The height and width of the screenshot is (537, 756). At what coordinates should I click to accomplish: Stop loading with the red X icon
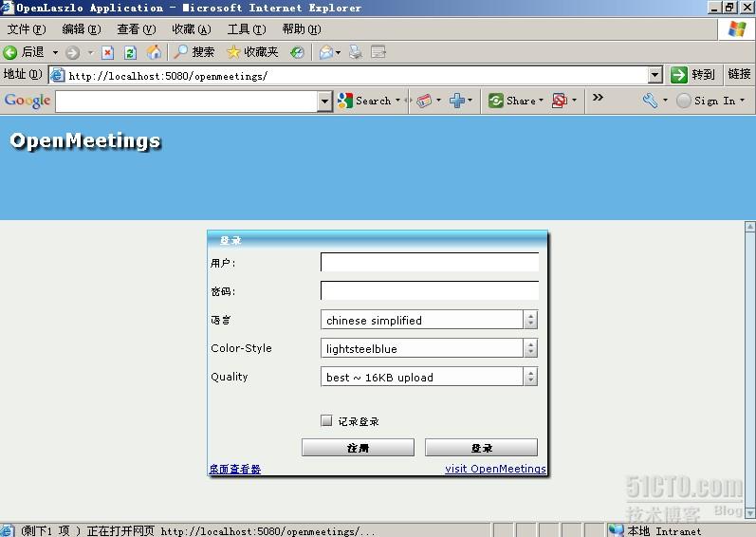point(107,52)
